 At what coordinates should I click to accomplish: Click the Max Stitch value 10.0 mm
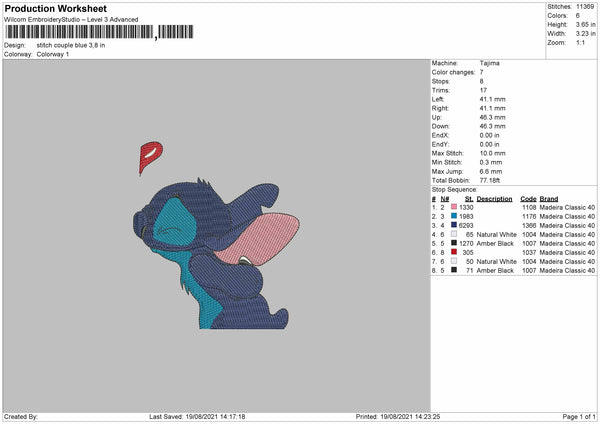[x=492, y=153]
